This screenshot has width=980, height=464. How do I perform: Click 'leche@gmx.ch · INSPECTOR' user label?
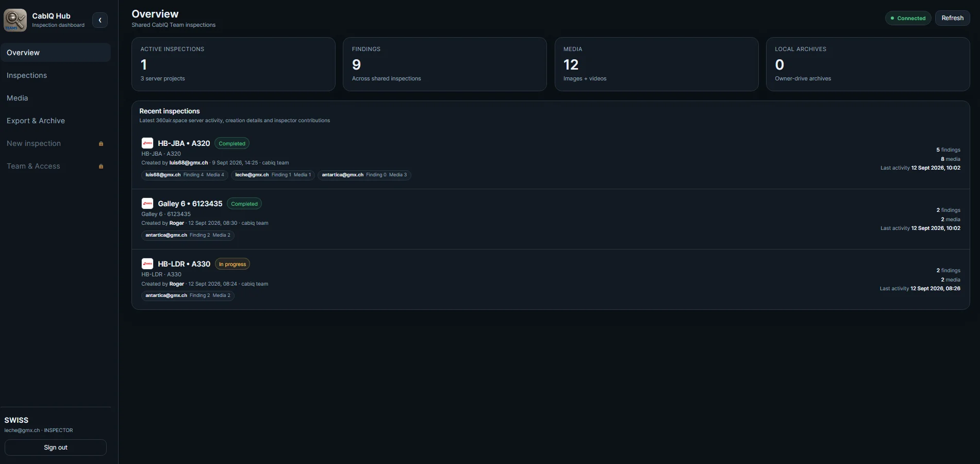click(39, 430)
